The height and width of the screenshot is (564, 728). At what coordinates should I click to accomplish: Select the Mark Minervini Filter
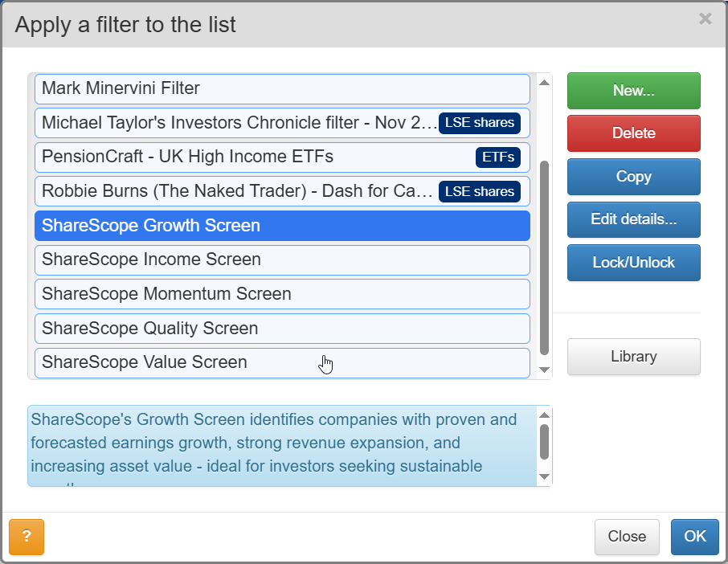click(x=282, y=88)
